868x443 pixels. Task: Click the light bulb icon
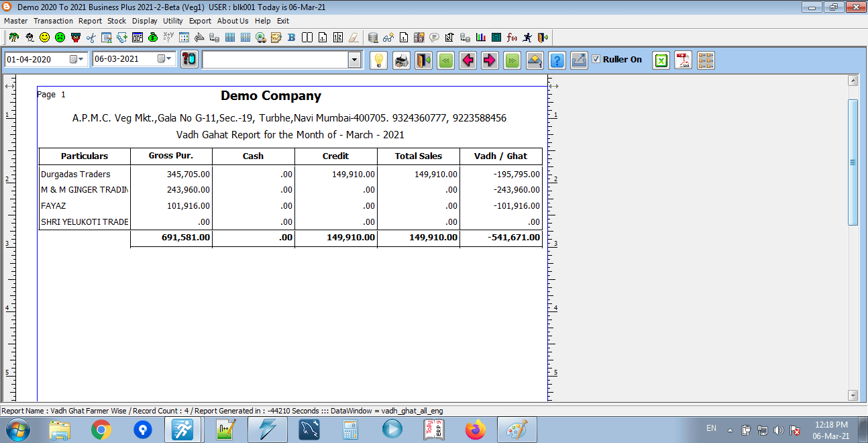click(x=379, y=60)
